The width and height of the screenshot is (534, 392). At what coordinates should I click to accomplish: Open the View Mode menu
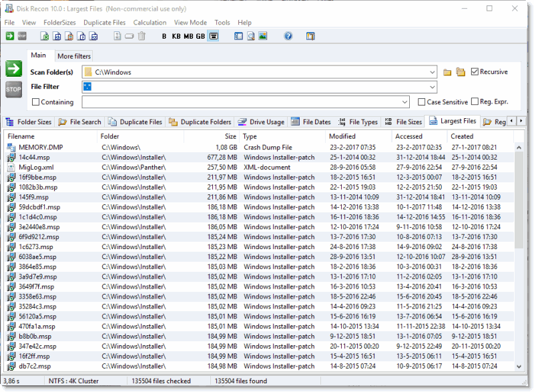190,23
